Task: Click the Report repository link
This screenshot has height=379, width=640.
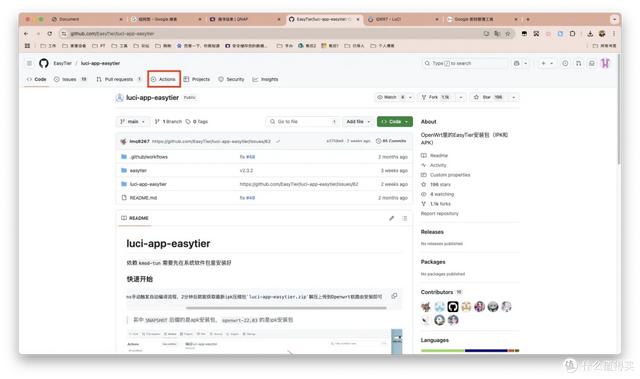Action: [x=440, y=214]
